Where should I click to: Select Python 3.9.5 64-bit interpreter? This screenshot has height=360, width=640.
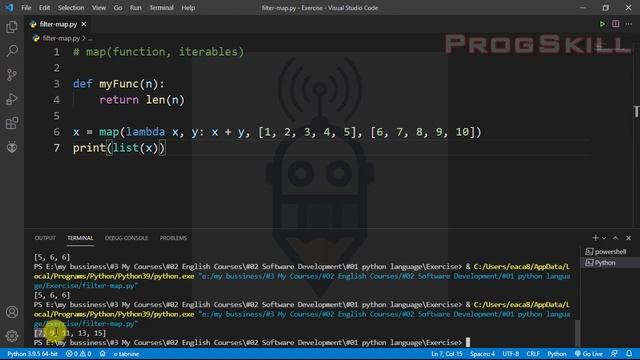click(x=32, y=354)
